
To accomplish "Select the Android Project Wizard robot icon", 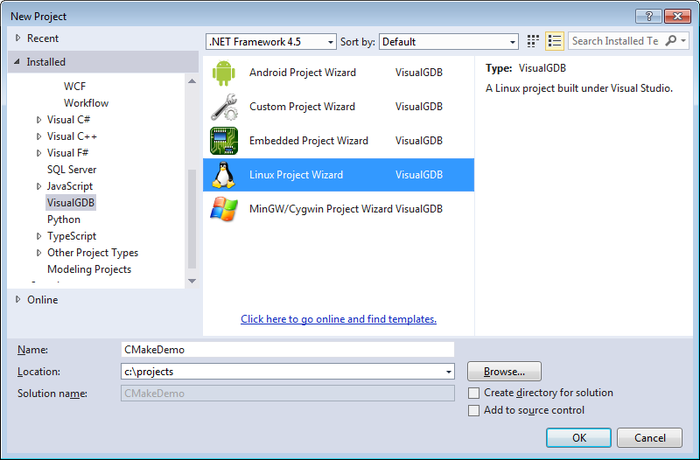I will (224, 72).
